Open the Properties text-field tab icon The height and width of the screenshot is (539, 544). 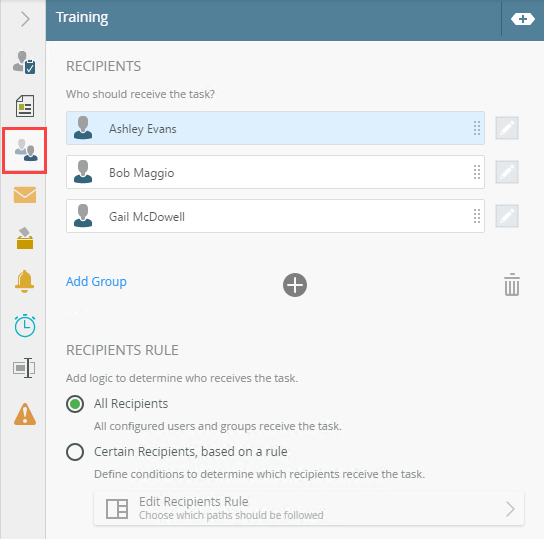tap(24, 368)
